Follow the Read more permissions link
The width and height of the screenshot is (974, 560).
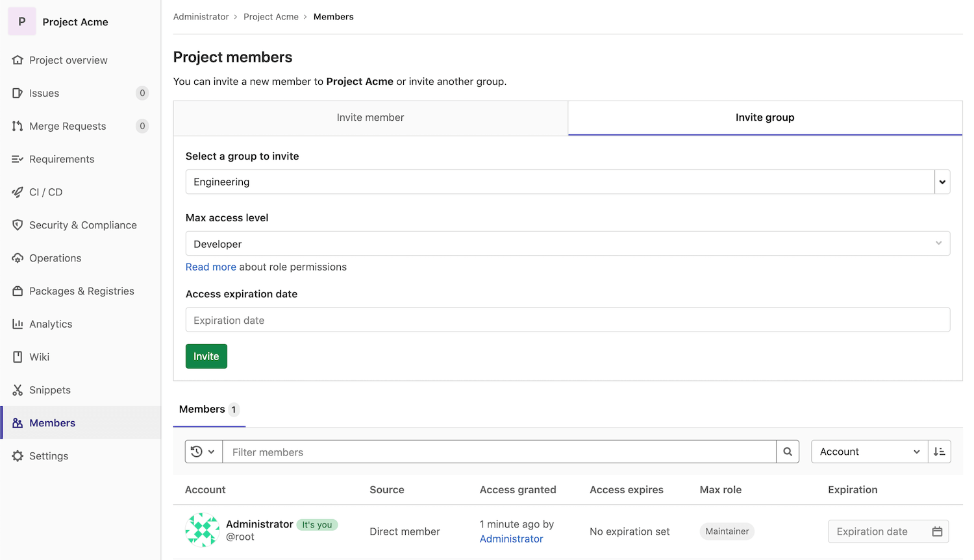[210, 267]
